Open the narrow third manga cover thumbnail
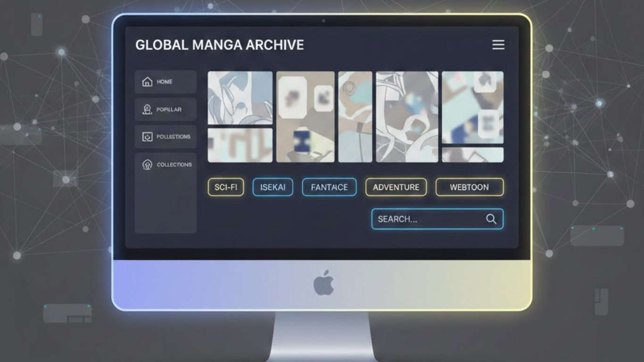This screenshot has height=362, width=644. coord(355,116)
